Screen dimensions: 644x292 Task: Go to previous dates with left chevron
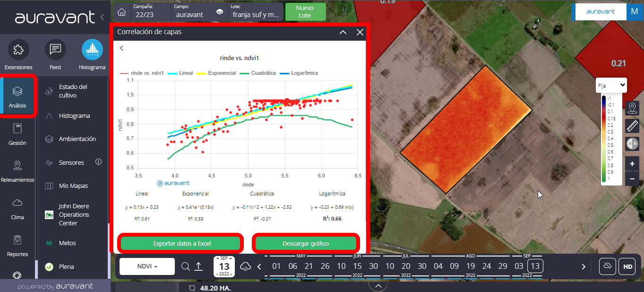point(259,266)
